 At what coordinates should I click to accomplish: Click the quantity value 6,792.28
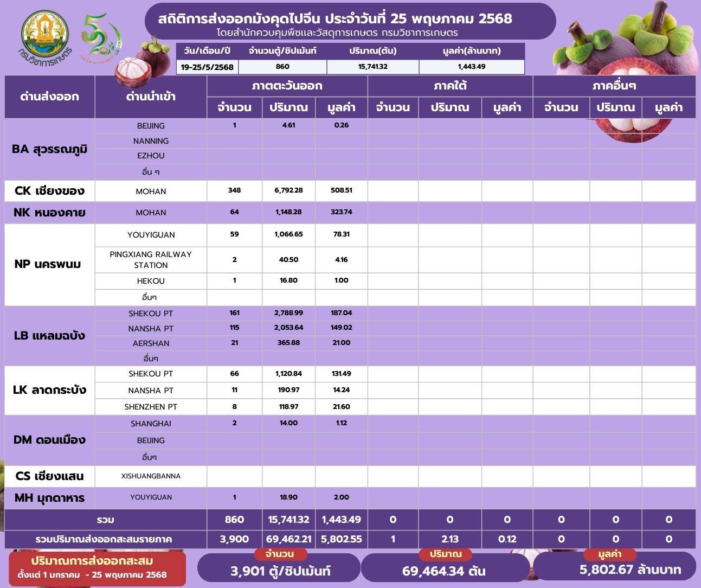[x=288, y=190]
